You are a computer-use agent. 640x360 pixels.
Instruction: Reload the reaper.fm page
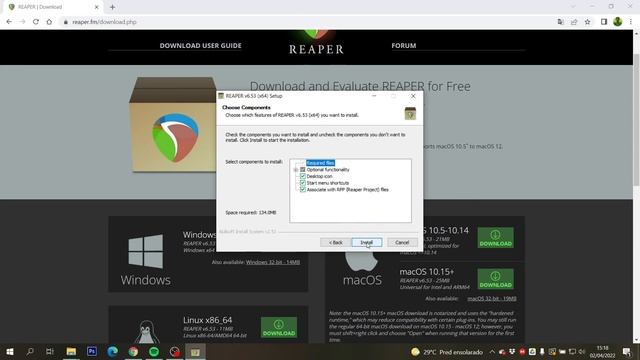[36, 22]
